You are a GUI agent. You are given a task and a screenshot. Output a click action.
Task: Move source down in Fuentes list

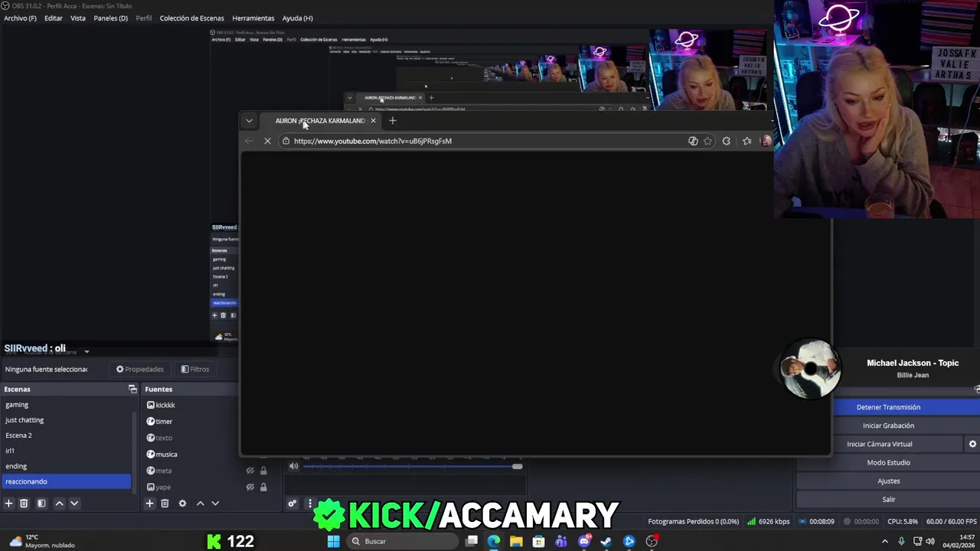(215, 504)
